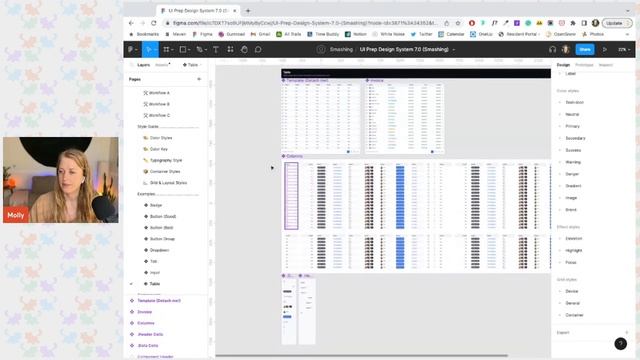Screen dimensions: 640x360
Task: Click the browser share page icon
Action: (x=447, y=23)
